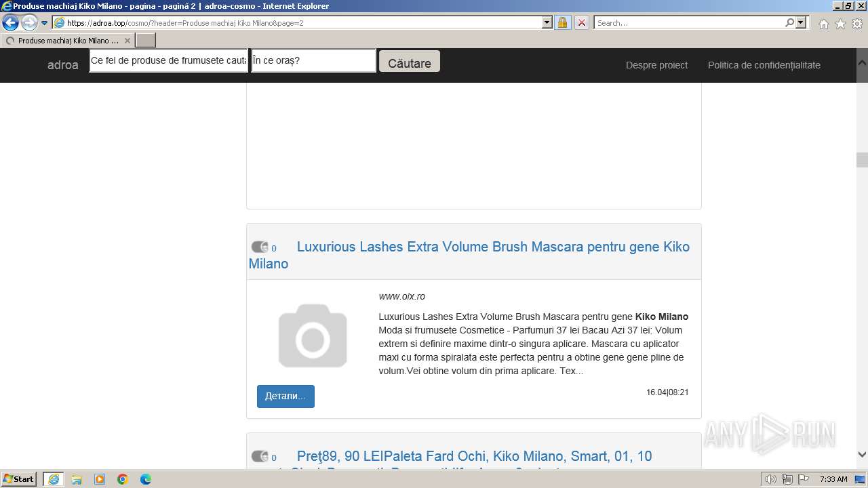Click Internet Explorer taskbar icon
Screen dimensions: 868x488
54,479
